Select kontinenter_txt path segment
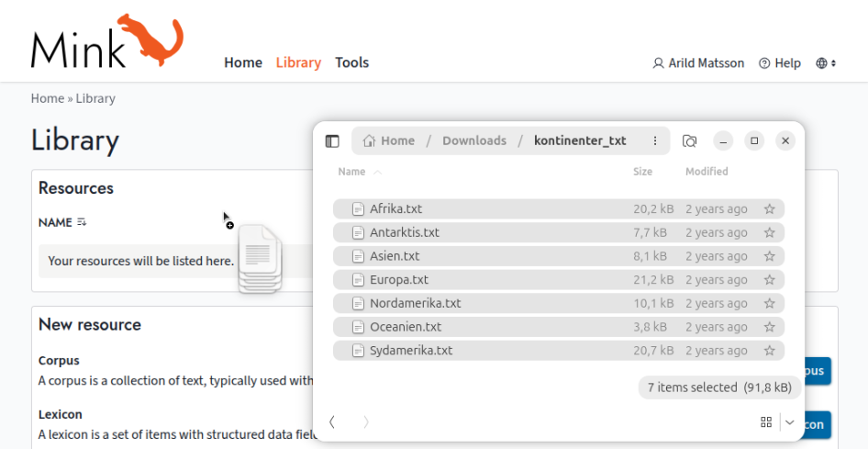 coord(580,140)
